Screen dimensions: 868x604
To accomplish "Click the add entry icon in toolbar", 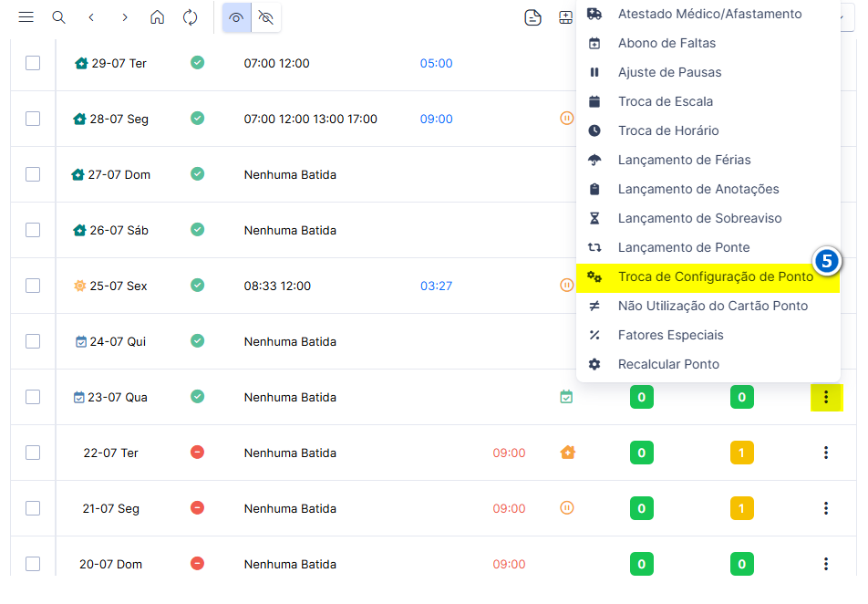I will tap(565, 17).
